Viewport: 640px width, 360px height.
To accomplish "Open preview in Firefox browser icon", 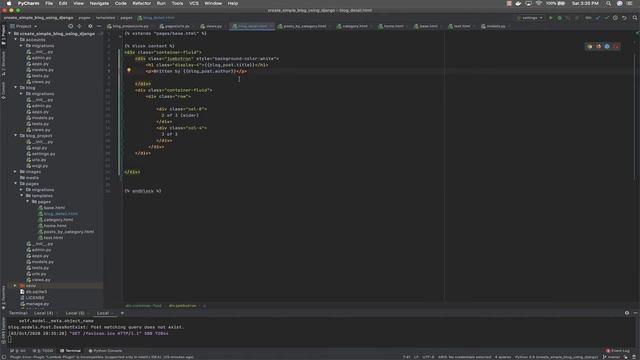I will [598, 47].
